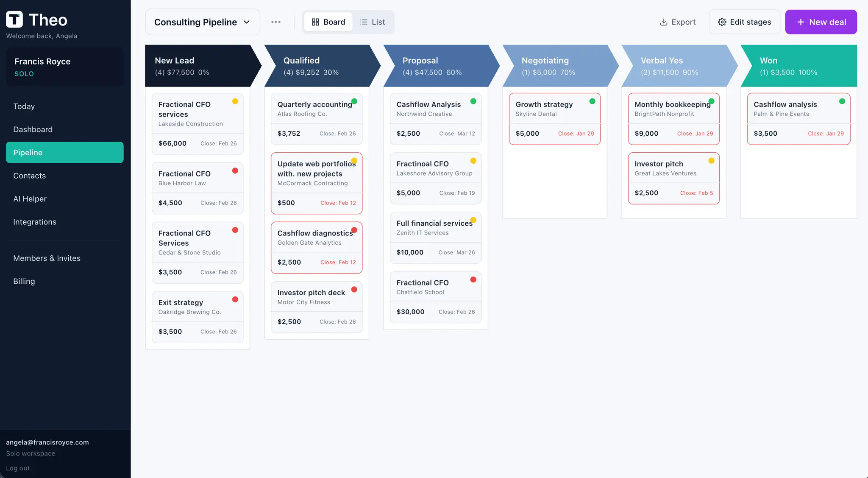Open Integrations in the sidebar

(x=65, y=222)
